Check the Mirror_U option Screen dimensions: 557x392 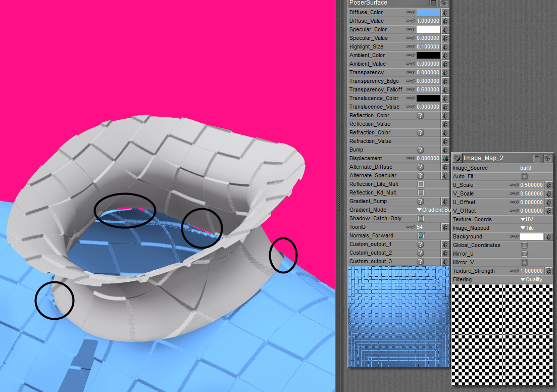coord(524,254)
